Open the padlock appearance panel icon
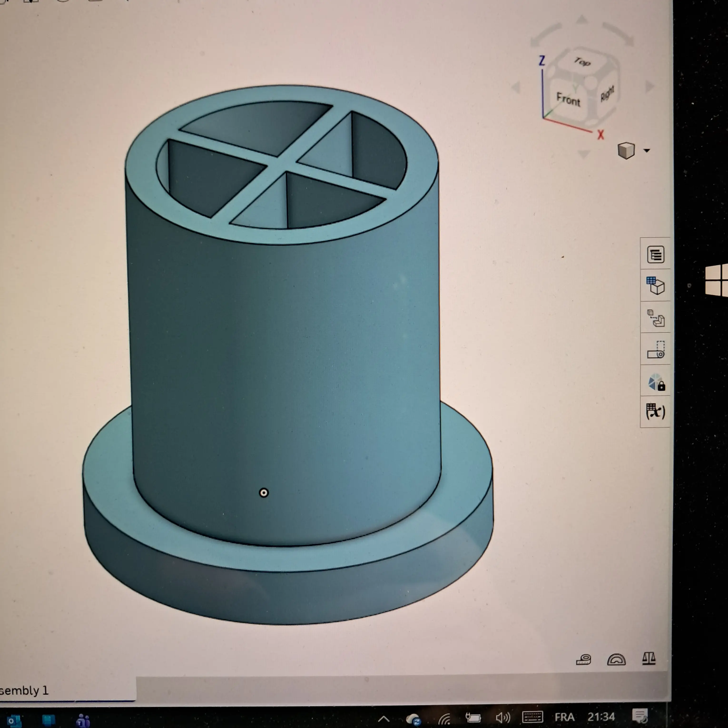This screenshot has width=728, height=728. point(656,382)
